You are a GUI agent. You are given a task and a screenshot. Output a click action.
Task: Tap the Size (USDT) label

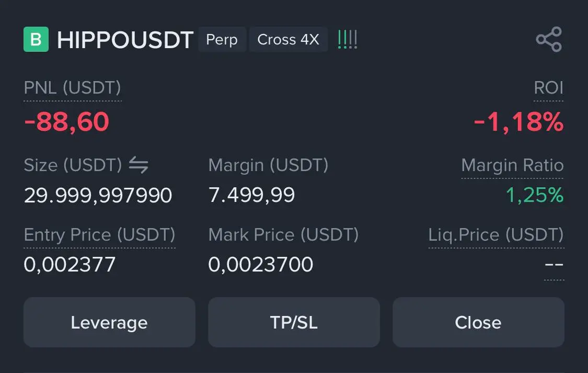73,165
